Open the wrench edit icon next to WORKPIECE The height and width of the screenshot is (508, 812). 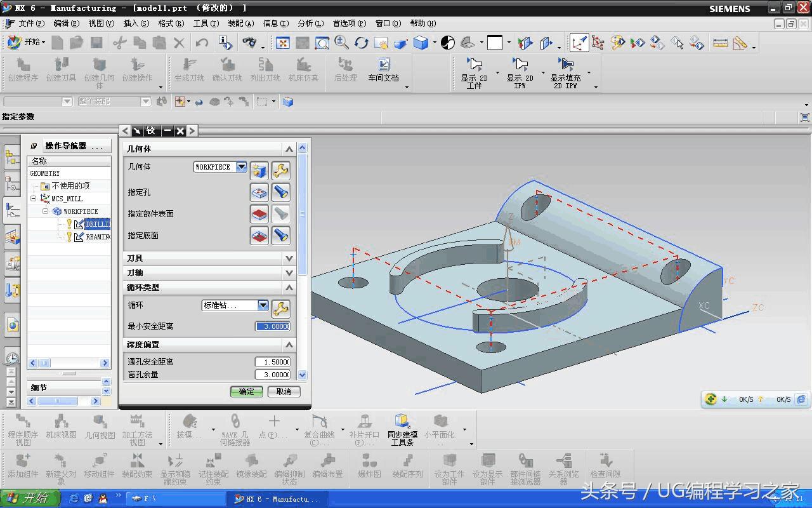(x=280, y=170)
